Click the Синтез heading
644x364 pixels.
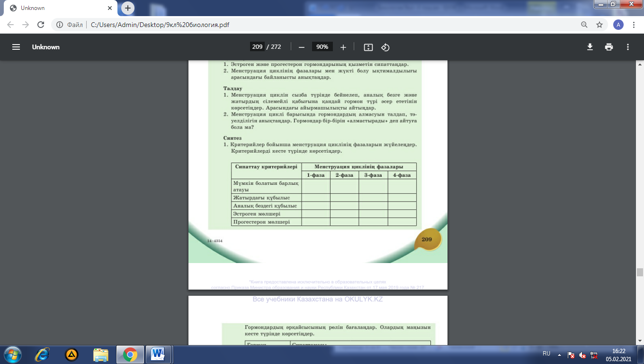(x=233, y=138)
